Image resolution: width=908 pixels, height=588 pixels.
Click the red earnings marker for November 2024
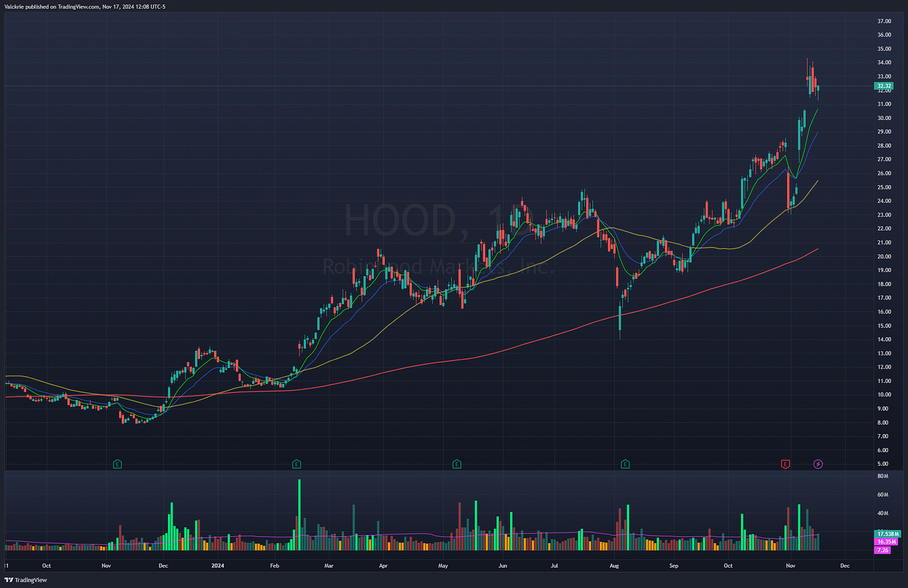click(x=785, y=464)
